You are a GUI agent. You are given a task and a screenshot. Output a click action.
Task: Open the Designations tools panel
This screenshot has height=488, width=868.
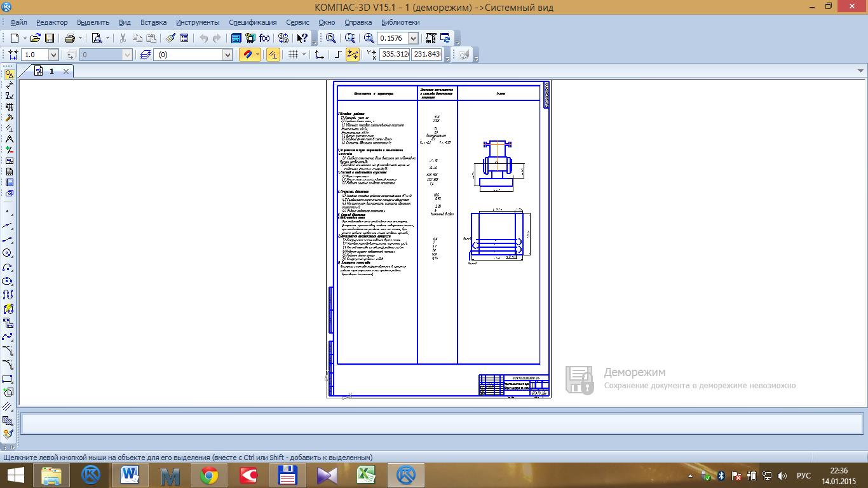click(9, 96)
